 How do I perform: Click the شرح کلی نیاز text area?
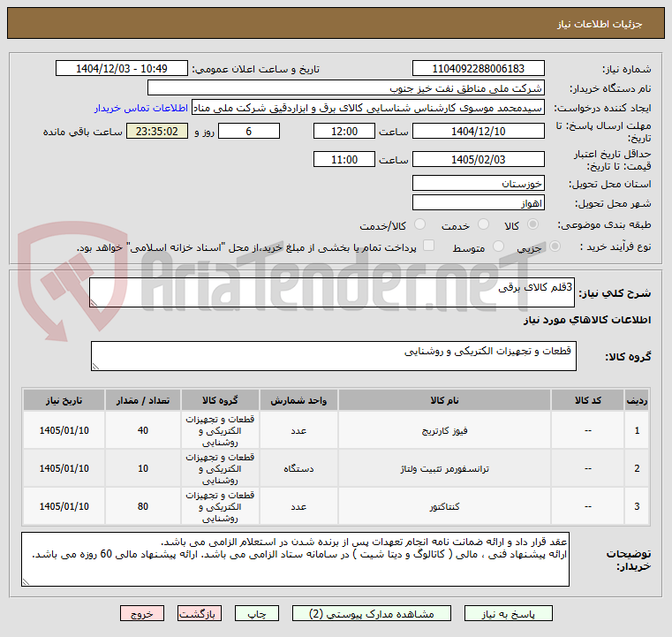(332, 292)
